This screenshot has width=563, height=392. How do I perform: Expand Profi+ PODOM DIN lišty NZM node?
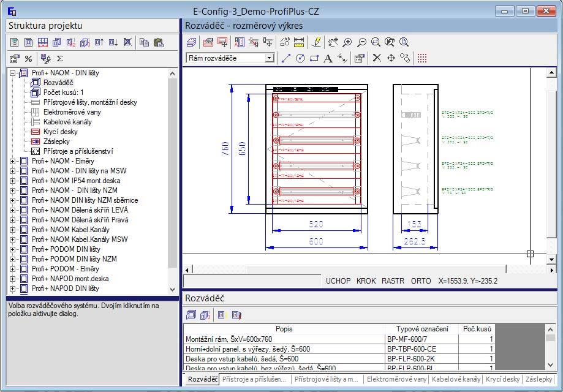13,259
